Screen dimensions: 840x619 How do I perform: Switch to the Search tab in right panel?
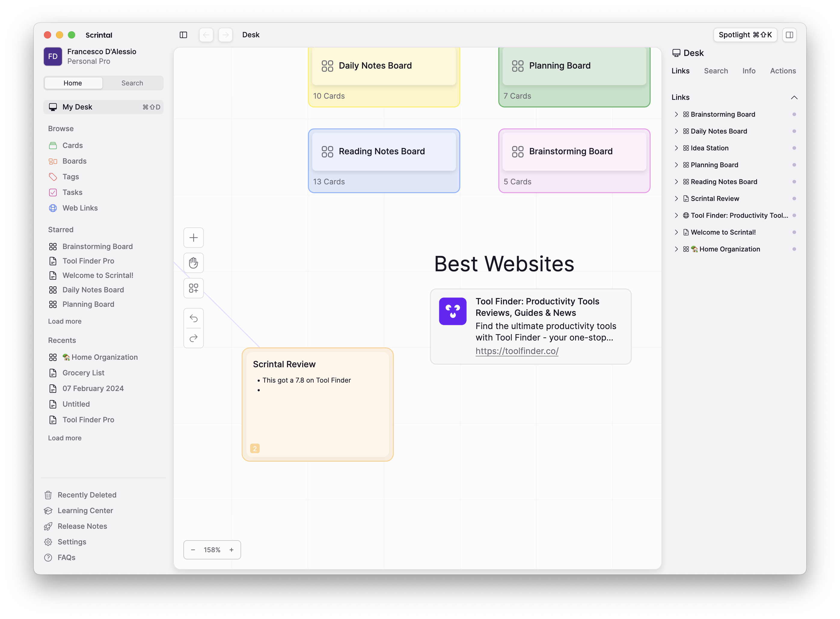(x=716, y=70)
